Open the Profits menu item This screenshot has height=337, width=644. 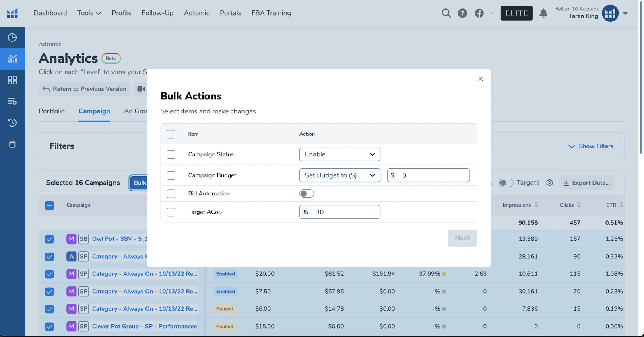[122, 13]
